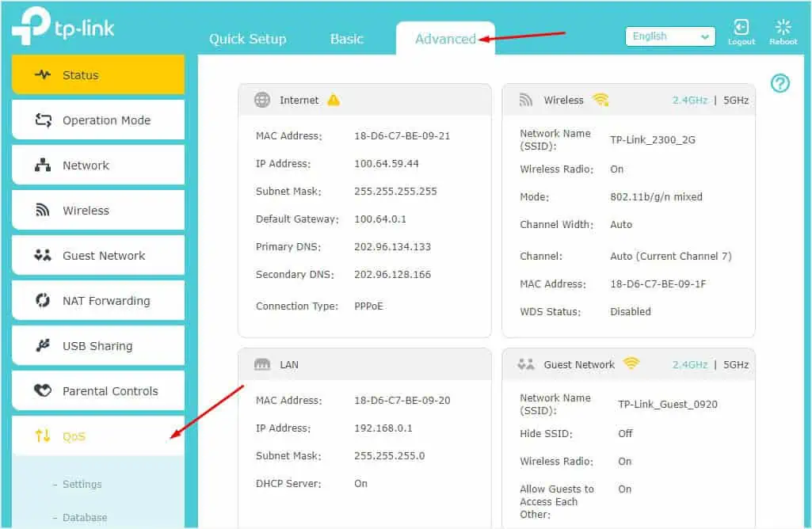The height and width of the screenshot is (529, 812).
Task: Collapse the QoS sidebar section
Action: (97, 436)
